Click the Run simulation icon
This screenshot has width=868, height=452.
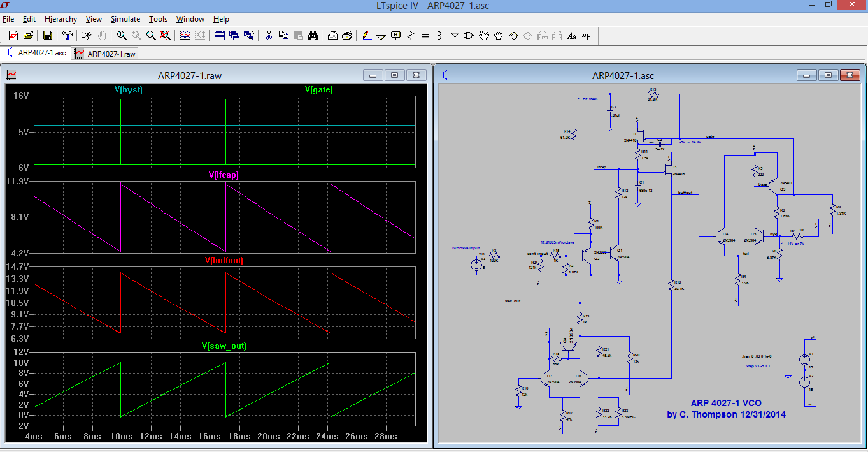87,36
